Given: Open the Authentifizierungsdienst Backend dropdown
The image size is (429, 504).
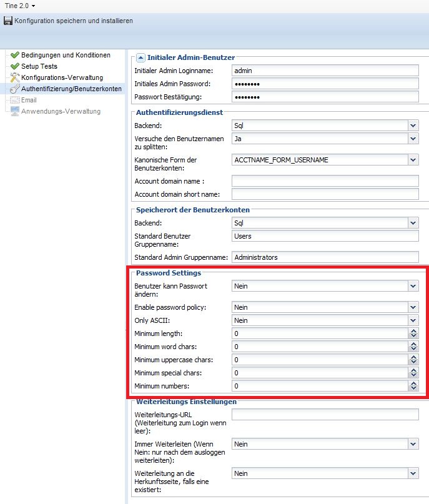Looking at the screenshot, I should point(413,125).
